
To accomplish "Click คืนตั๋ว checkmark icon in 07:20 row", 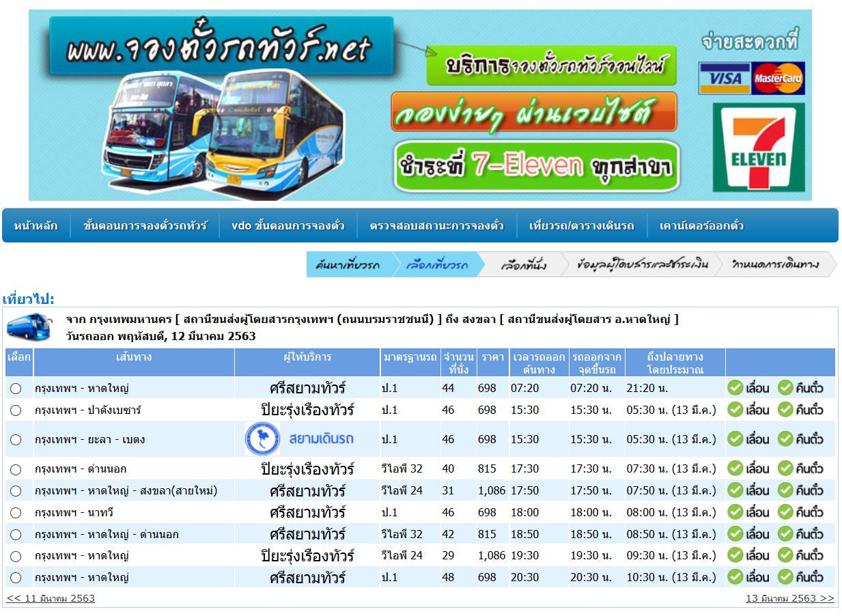I will coord(785,389).
